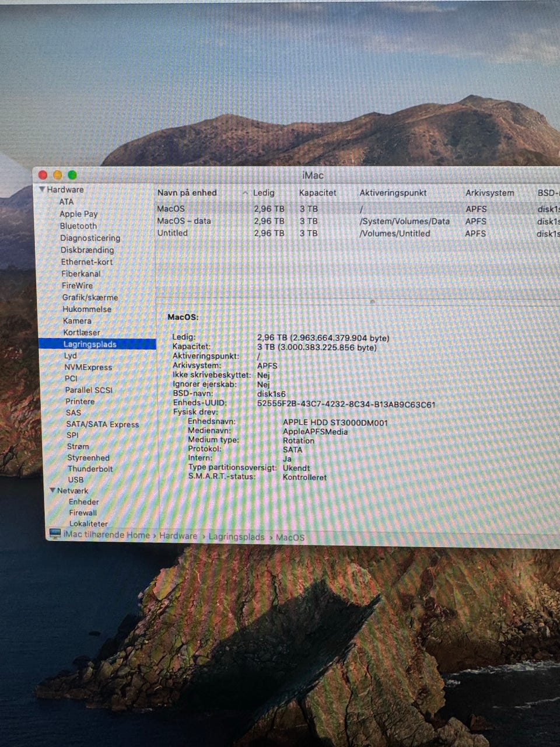Click the S.M.A.R.T.-status Kontrolleret value
Screen dimensions: 560x747
[304, 477]
